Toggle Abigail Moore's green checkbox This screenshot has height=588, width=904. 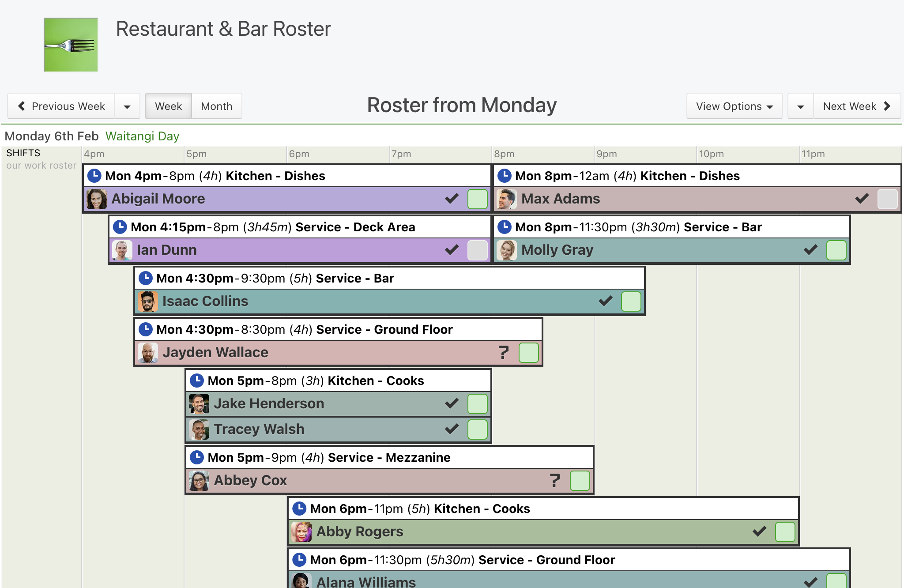point(478,199)
